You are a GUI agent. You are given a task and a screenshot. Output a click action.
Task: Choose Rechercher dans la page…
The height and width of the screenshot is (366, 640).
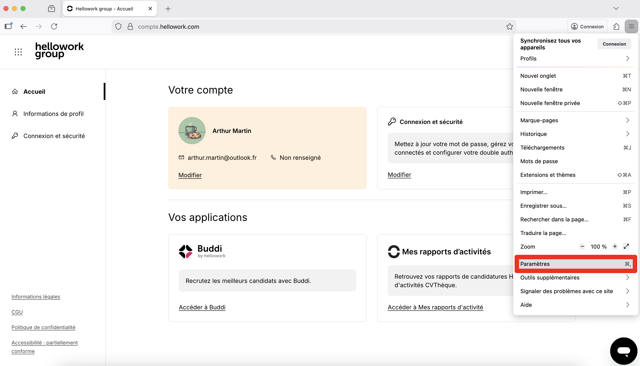tap(575, 220)
